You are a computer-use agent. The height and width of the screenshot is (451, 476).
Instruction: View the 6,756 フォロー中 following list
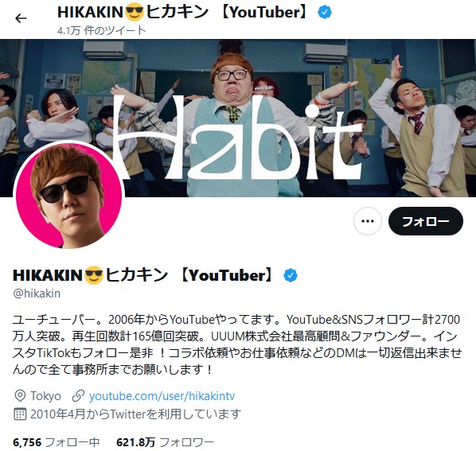click(x=57, y=442)
